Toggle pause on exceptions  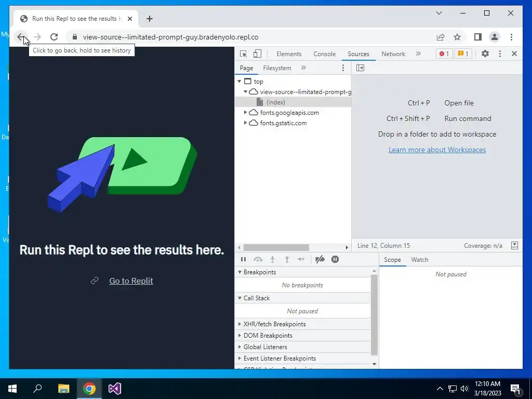tap(335, 259)
